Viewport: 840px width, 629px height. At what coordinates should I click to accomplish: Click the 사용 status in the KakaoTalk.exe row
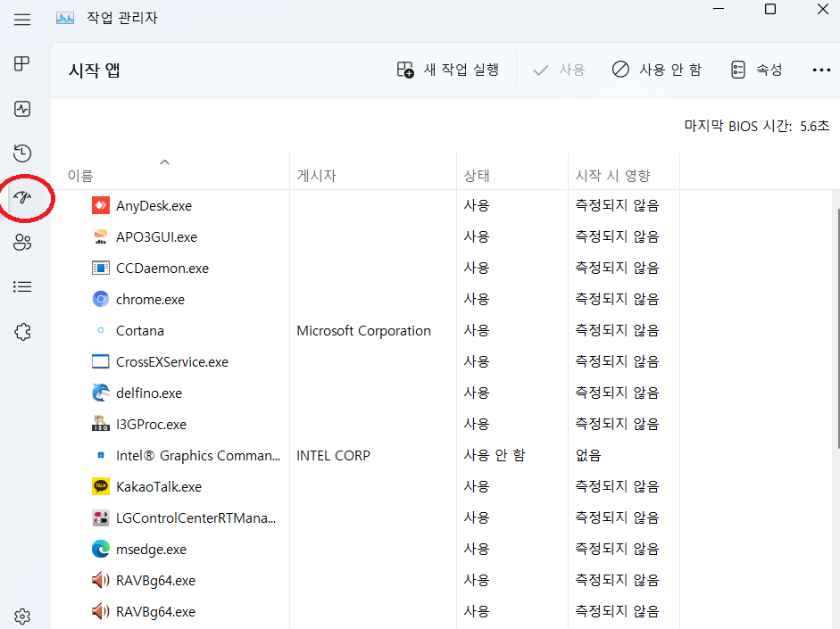click(477, 486)
